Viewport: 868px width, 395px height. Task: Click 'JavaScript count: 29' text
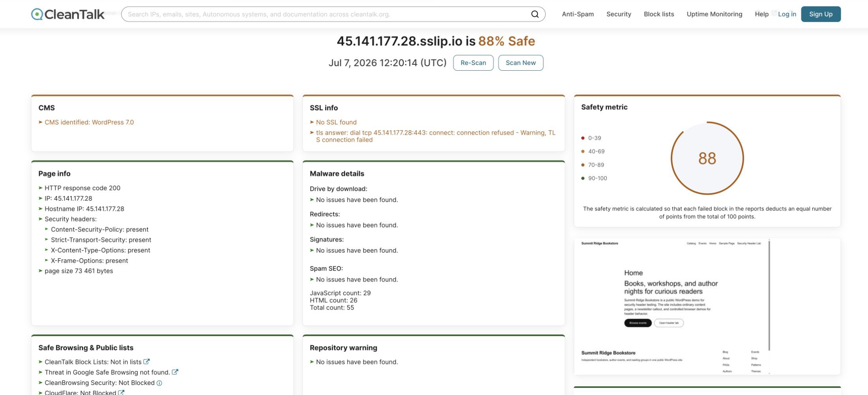(340, 293)
